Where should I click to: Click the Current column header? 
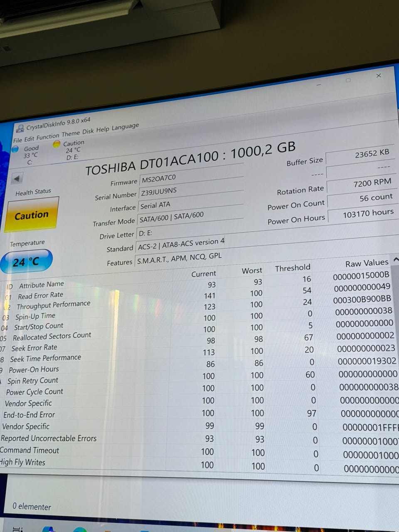click(x=203, y=273)
